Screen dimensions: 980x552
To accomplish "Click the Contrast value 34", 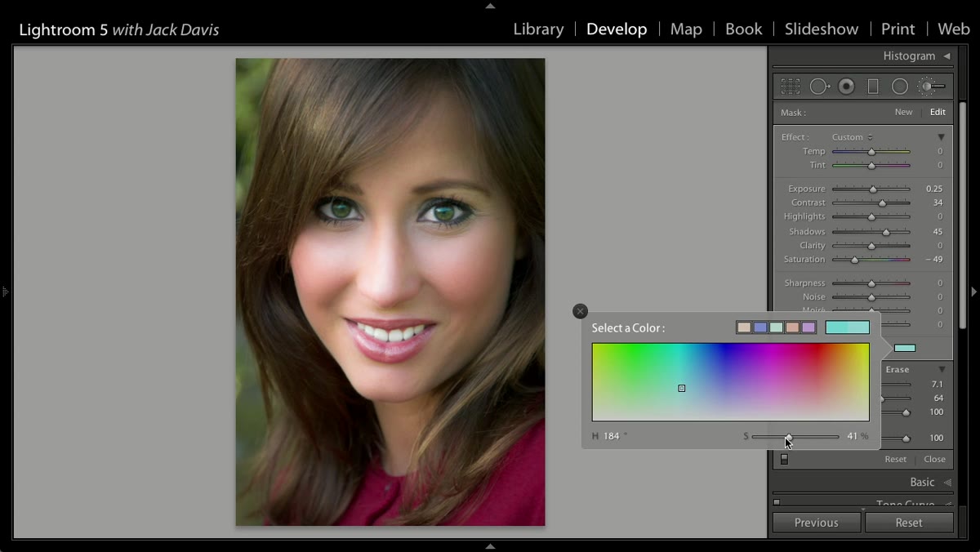I will pos(938,203).
